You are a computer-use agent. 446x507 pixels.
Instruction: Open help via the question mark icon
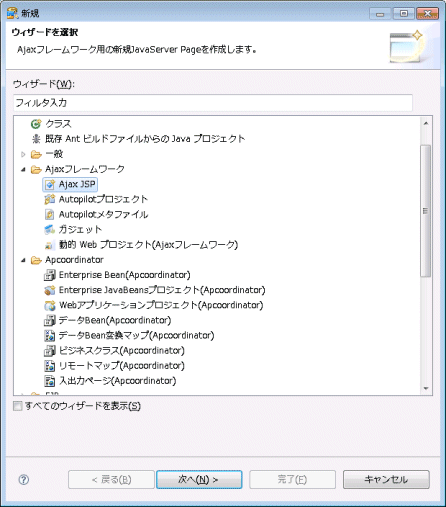pos(24,480)
